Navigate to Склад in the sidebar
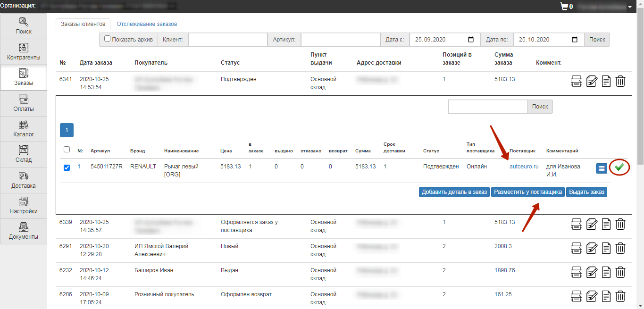 pos(24,155)
